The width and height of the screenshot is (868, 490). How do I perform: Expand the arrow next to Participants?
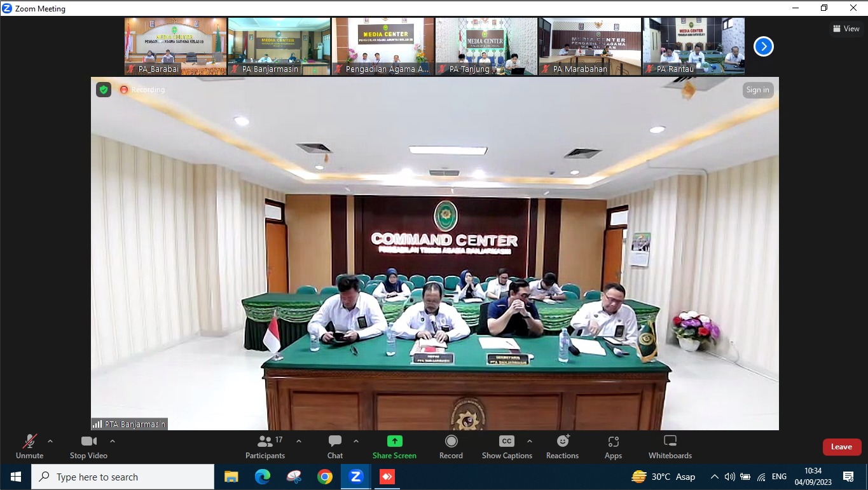pyautogui.click(x=299, y=441)
